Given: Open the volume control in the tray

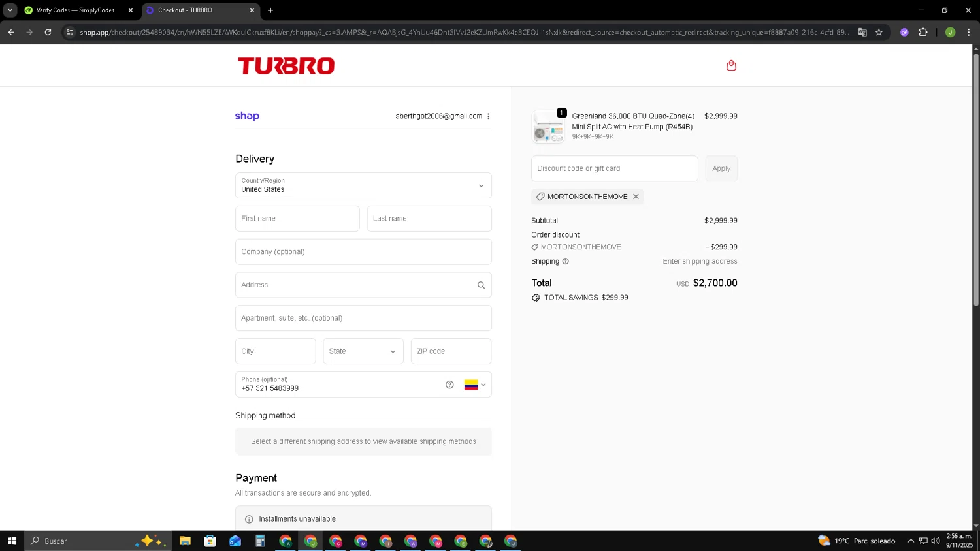Looking at the screenshot, I should [936, 541].
